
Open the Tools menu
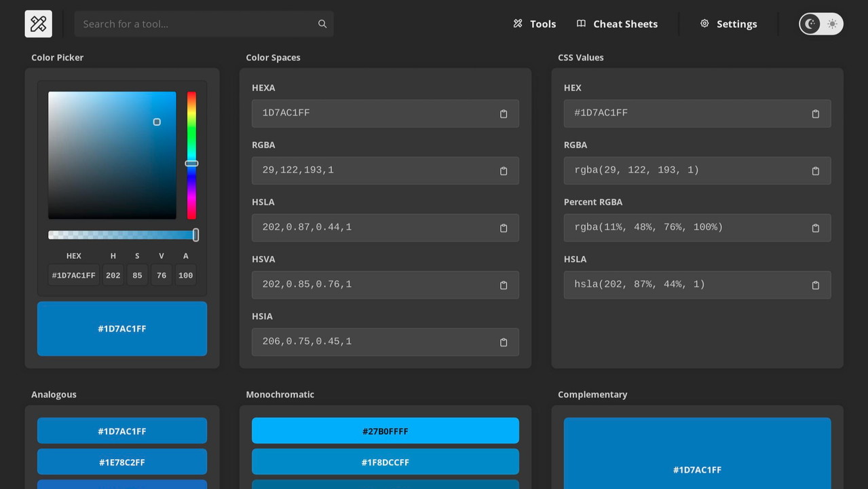[x=534, y=24]
